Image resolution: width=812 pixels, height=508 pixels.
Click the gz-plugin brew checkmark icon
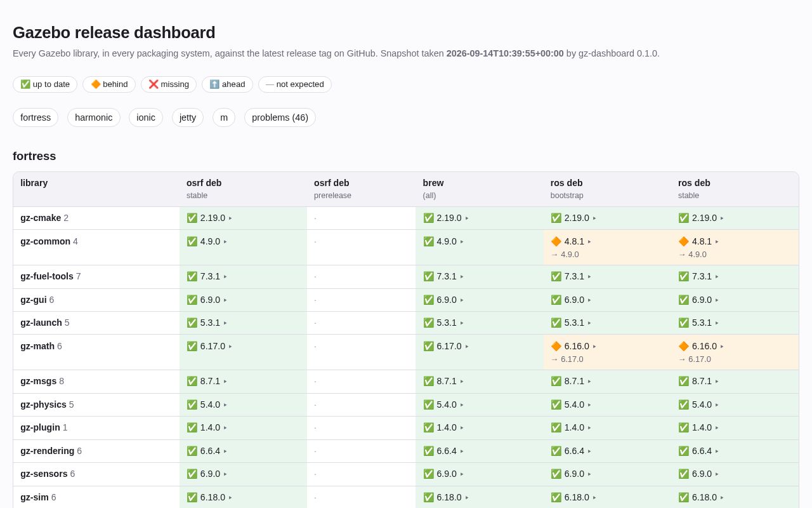[428, 427]
